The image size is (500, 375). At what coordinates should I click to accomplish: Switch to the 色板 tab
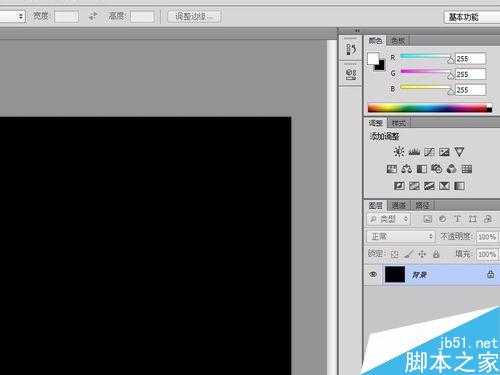tap(398, 41)
